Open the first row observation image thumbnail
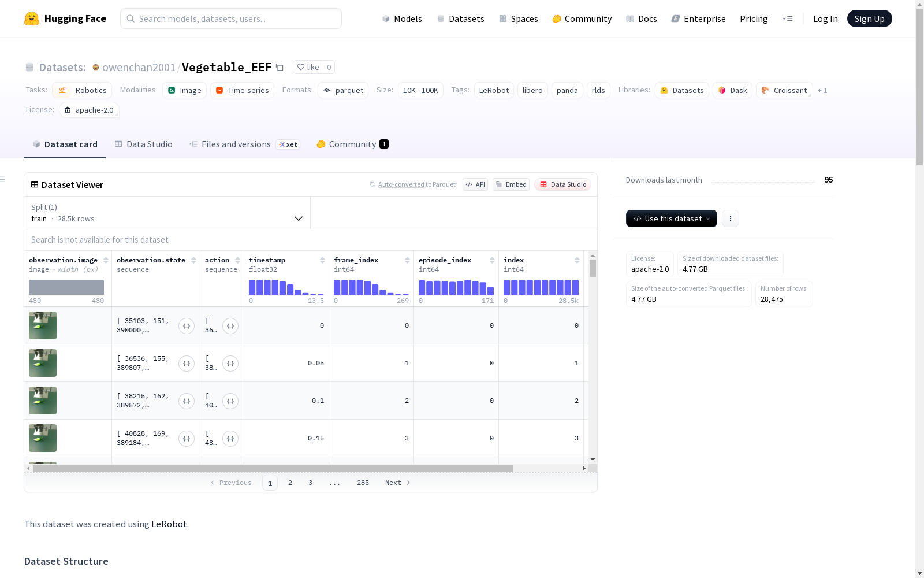The height and width of the screenshot is (578, 924). [x=43, y=325]
